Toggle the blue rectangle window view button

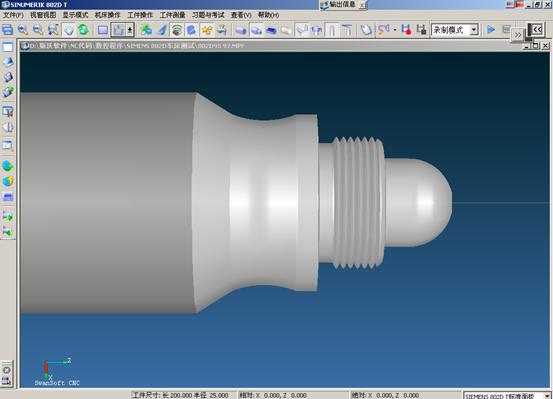pyautogui.click(x=103, y=30)
